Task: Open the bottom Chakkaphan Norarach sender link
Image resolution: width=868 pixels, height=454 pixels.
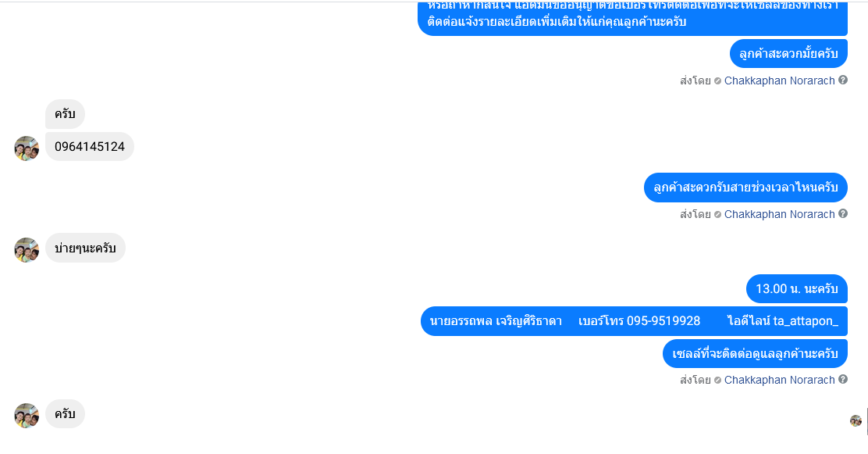Action: (779, 381)
